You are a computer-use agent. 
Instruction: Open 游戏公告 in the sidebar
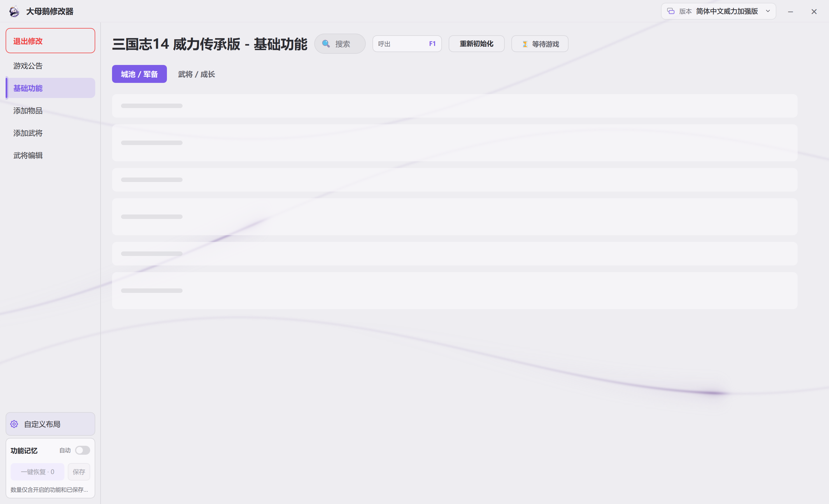pos(50,66)
